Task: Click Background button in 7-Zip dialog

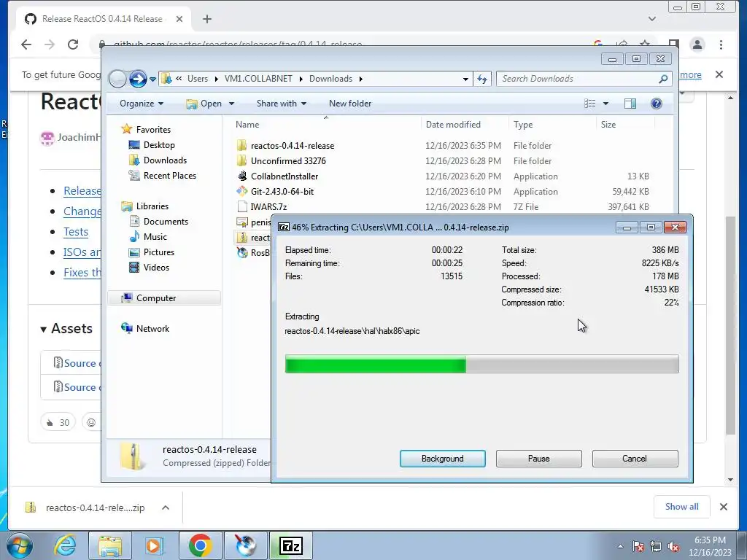Action: 443,459
